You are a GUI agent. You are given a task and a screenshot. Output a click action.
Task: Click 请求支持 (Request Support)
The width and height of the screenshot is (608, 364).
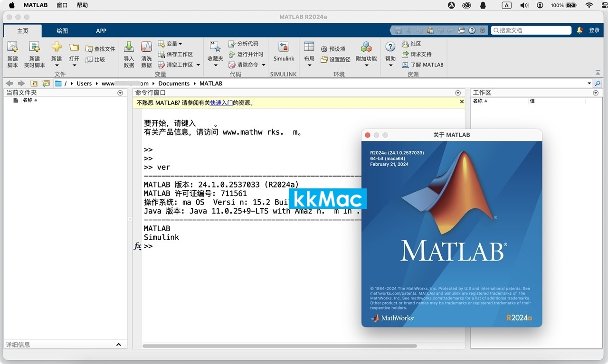click(417, 54)
